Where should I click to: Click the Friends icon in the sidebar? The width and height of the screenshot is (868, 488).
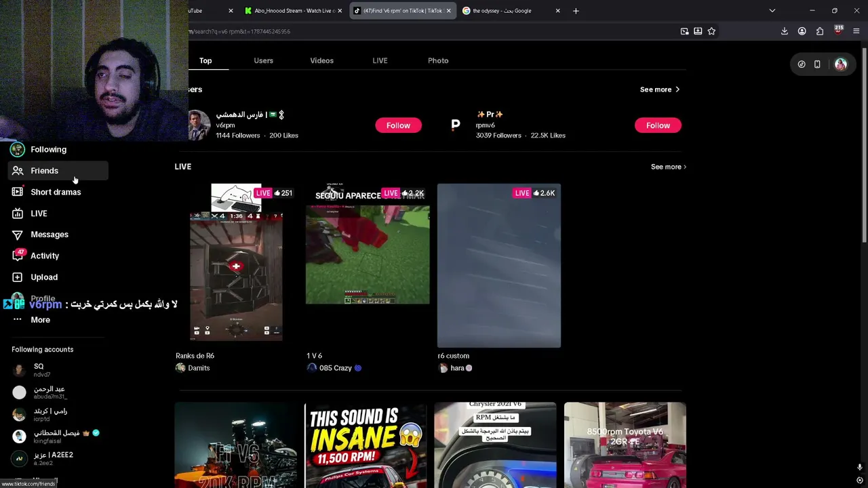point(18,171)
